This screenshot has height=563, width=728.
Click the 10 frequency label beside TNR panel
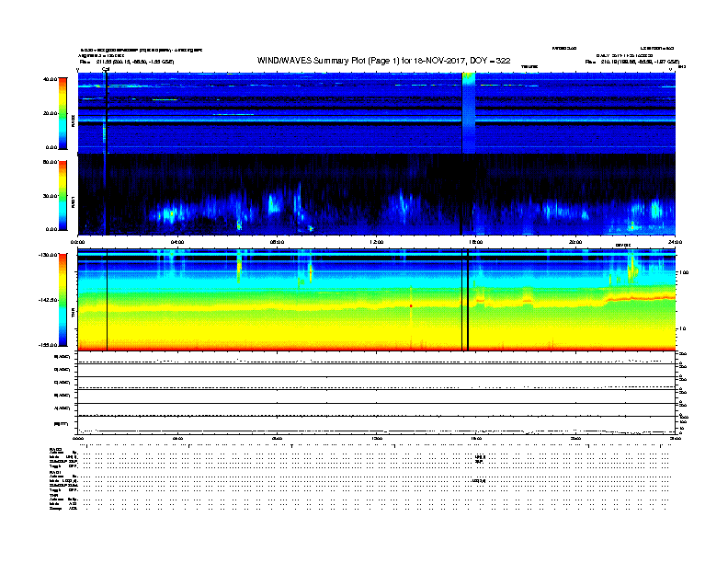pos(682,329)
